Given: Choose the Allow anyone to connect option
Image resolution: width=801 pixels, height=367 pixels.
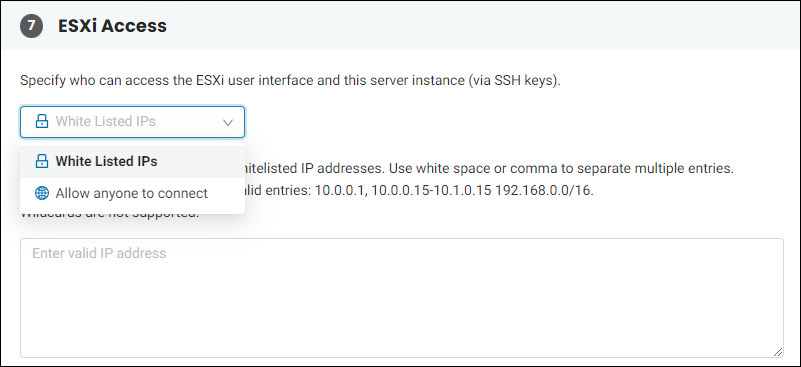Looking at the screenshot, I should [x=132, y=193].
